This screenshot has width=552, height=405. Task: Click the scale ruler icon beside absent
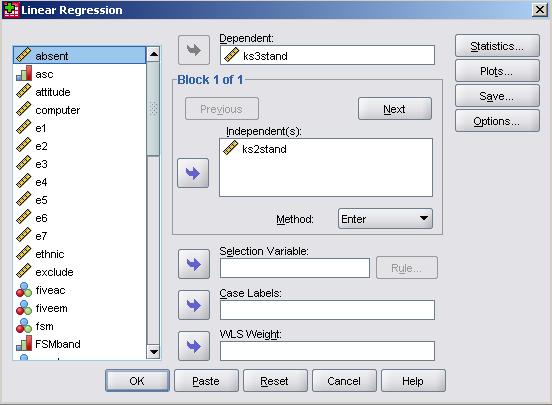tap(24, 55)
